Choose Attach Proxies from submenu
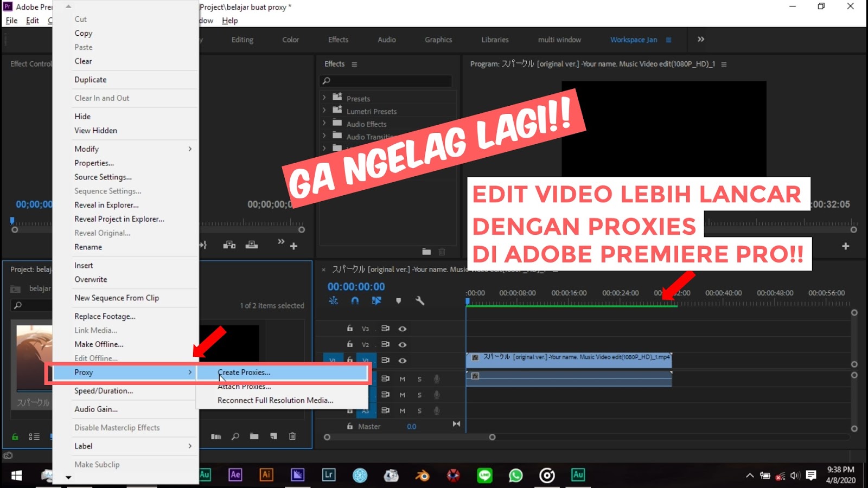The width and height of the screenshot is (868, 488). click(282, 386)
